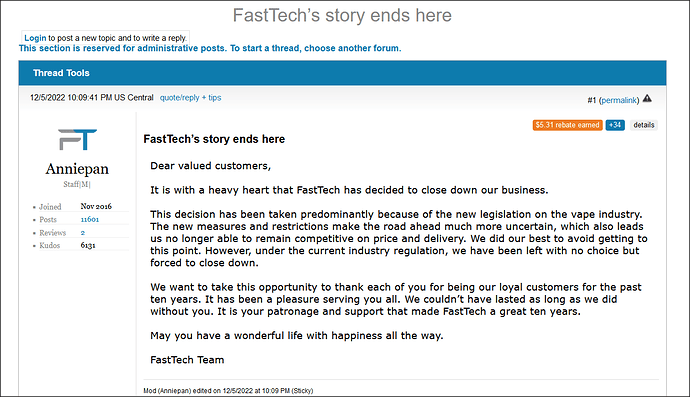Click the administrative posts notice text
Image resolution: width=690 pixels, height=397 pixels.
click(210, 48)
